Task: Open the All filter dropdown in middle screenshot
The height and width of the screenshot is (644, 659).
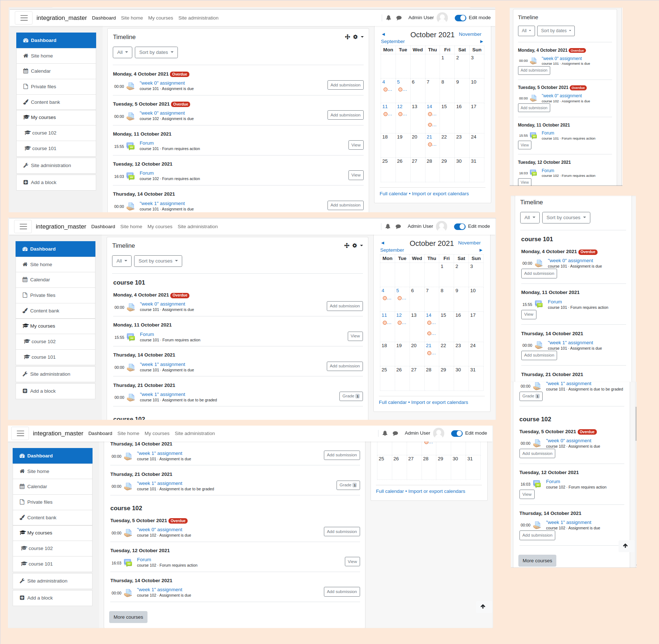Action: point(122,261)
